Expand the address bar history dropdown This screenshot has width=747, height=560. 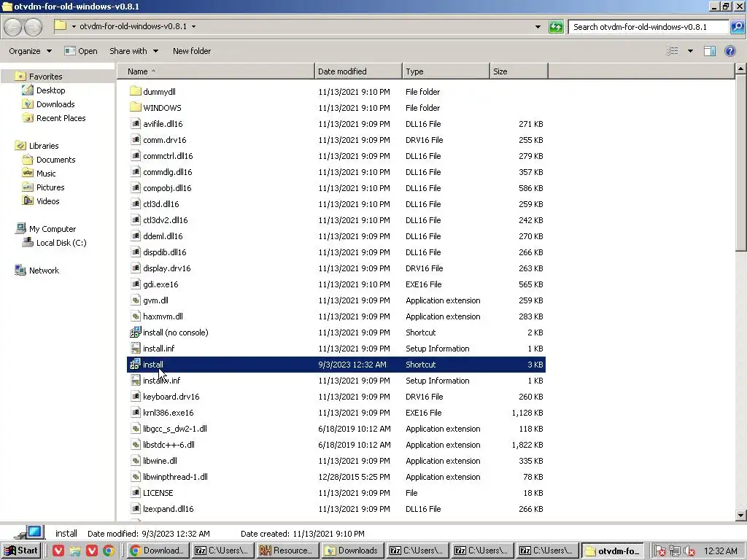pos(538,27)
